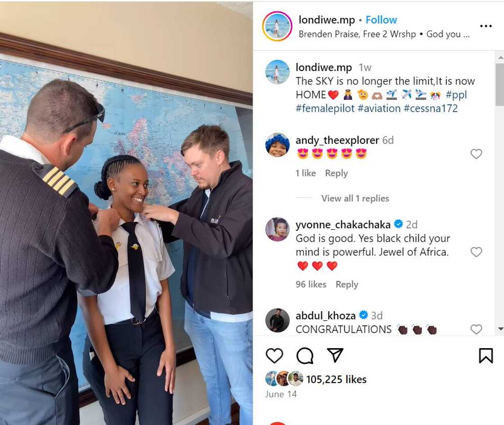Like abdul_khoza's congratulations comment
The height and width of the screenshot is (425, 504).
[x=476, y=329]
